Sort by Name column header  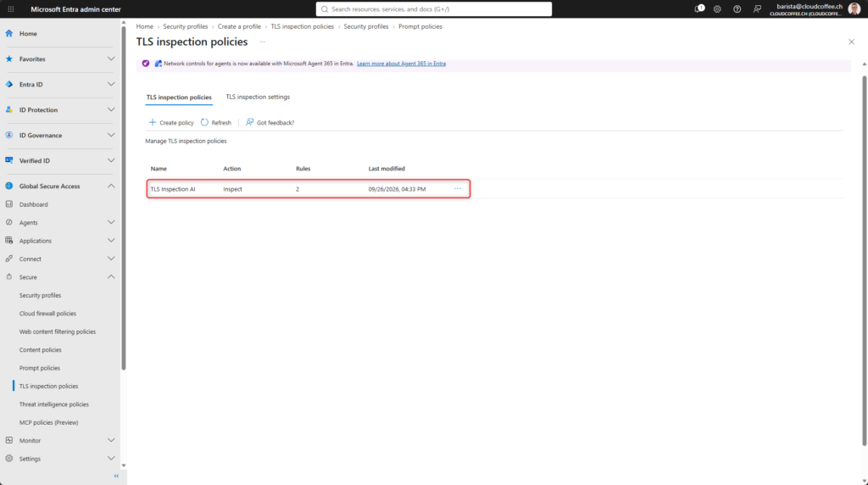pyautogui.click(x=159, y=169)
